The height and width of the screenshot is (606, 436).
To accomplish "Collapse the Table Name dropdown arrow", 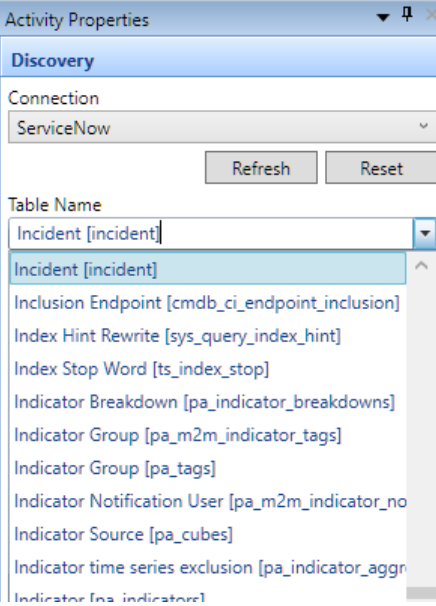I will (425, 233).
